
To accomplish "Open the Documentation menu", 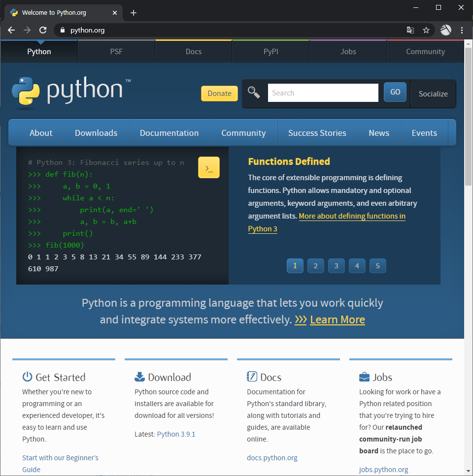I will pyautogui.click(x=169, y=133).
